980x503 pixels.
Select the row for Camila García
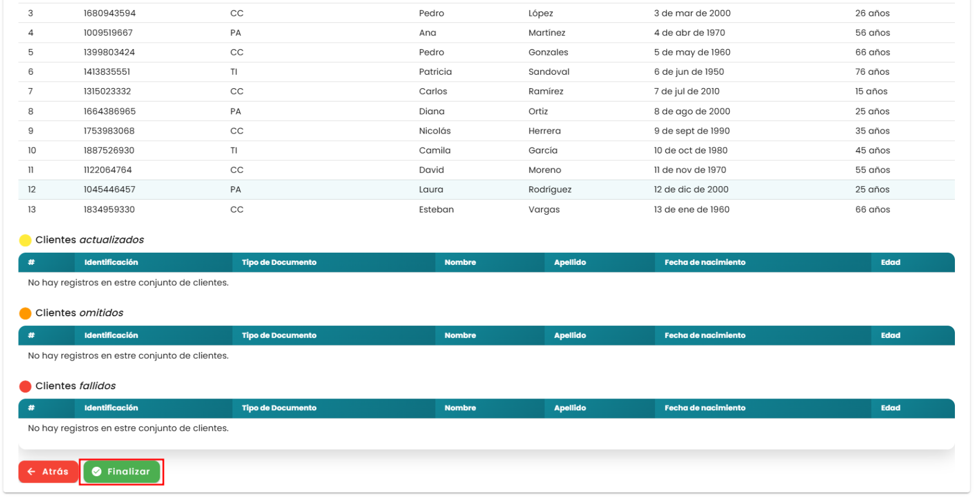pyautogui.click(x=487, y=151)
